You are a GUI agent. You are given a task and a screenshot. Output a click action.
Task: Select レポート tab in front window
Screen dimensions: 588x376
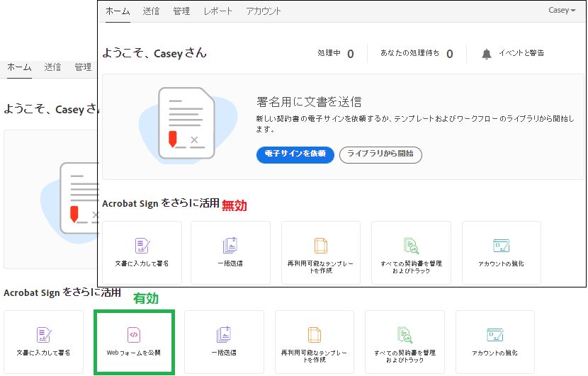click(x=218, y=11)
